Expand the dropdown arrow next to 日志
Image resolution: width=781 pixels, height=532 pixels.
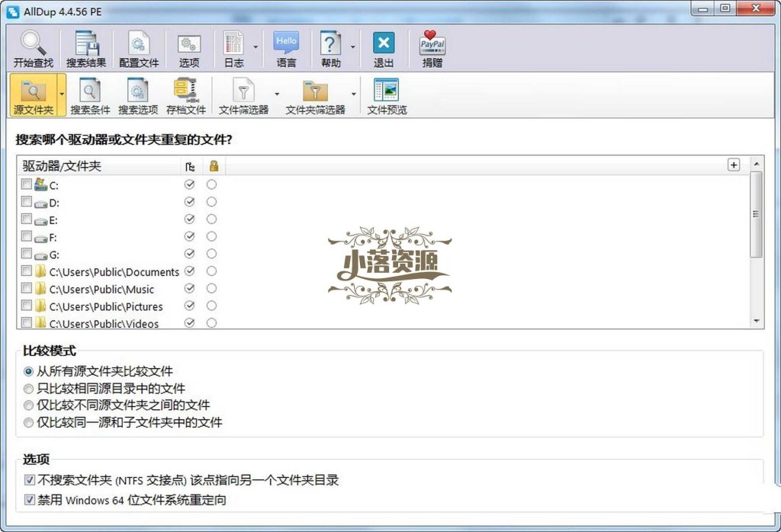click(x=256, y=47)
